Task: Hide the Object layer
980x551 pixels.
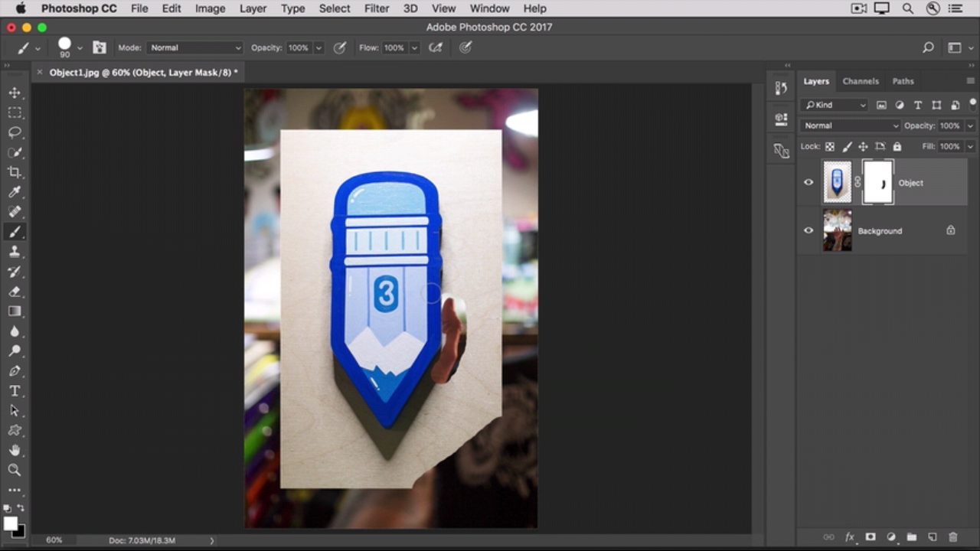Action: 808,183
